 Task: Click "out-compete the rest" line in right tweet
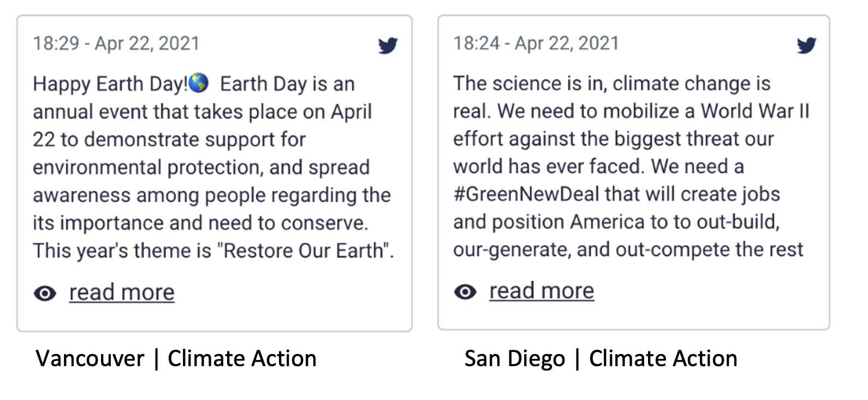click(x=709, y=250)
